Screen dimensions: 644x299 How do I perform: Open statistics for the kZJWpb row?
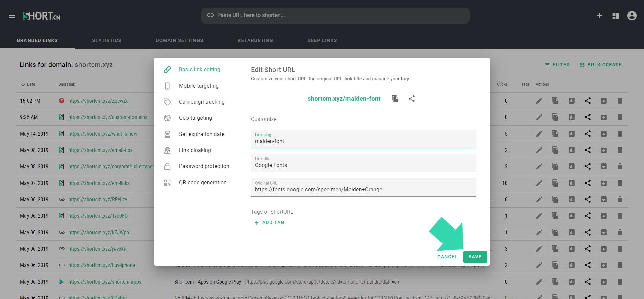572,232
